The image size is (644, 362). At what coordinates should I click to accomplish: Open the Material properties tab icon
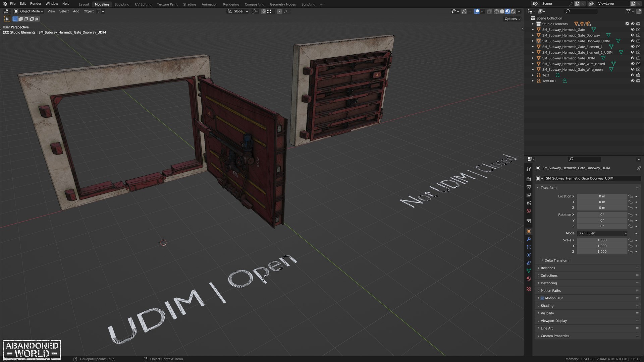point(529,279)
